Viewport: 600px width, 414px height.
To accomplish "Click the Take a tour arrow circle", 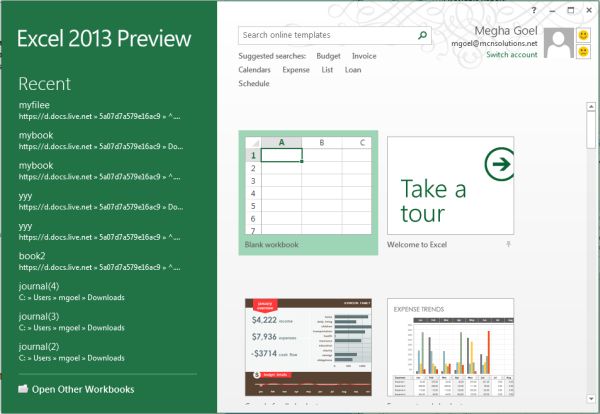I will [x=499, y=164].
